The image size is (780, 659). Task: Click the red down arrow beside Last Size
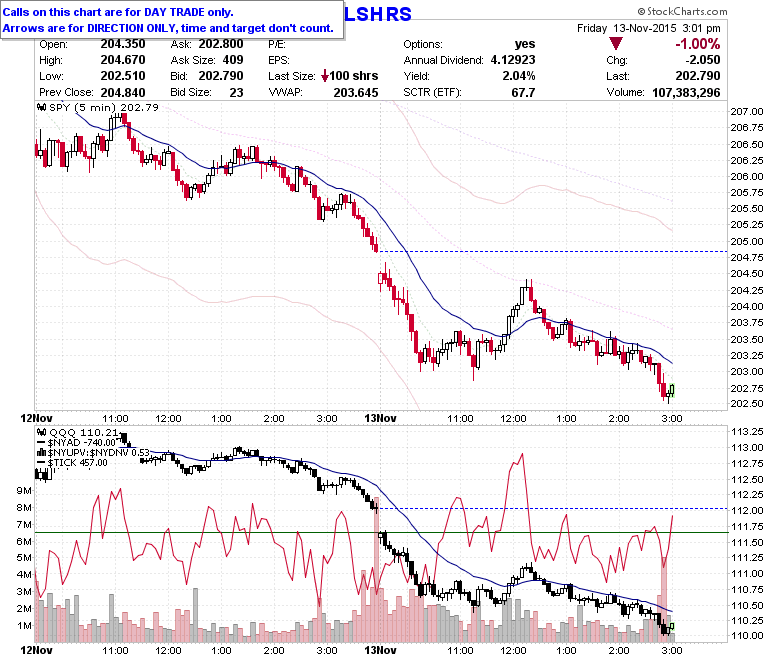325,76
